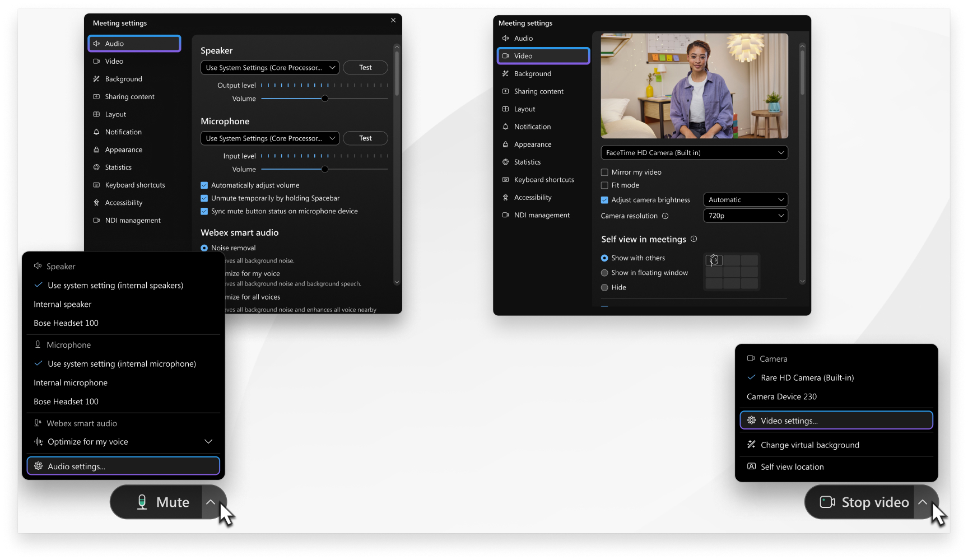The height and width of the screenshot is (560, 968).
Task: Click the camera preview thumbnail
Action: (x=694, y=86)
